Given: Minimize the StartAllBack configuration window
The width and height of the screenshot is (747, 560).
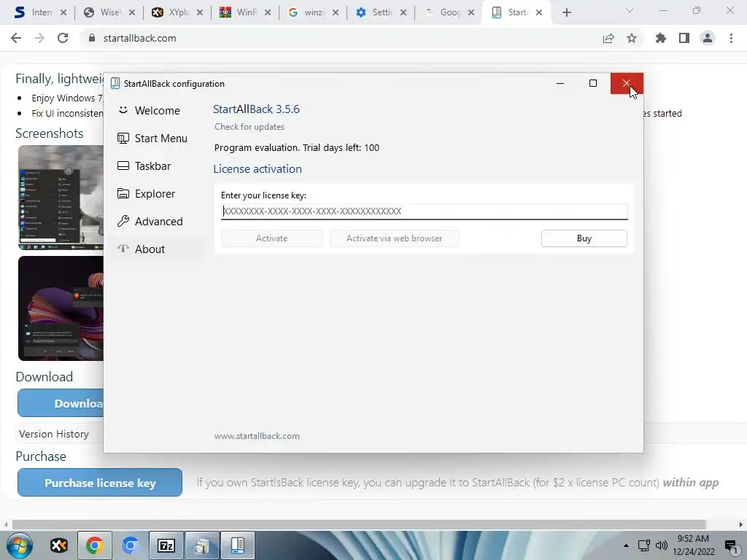Looking at the screenshot, I should pyautogui.click(x=560, y=83).
